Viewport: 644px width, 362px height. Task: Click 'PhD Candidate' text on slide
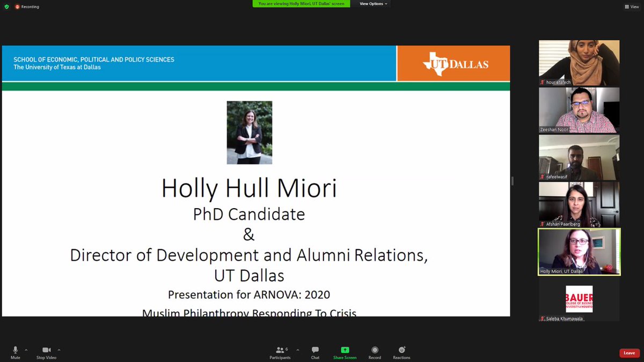tap(249, 214)
